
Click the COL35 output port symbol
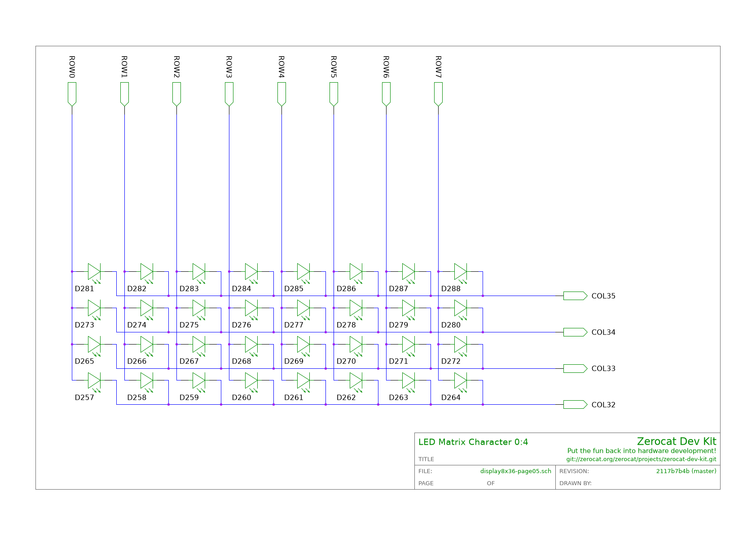coord(575,296)
